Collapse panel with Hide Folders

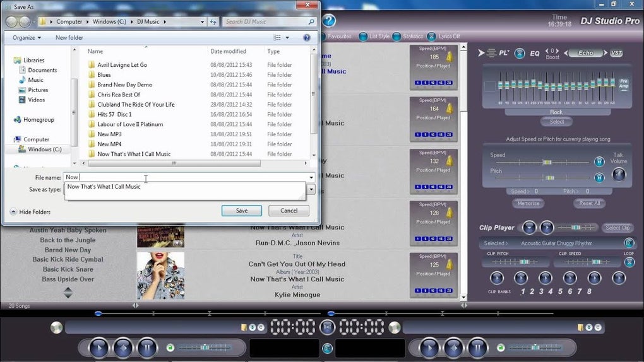(30, 212)
